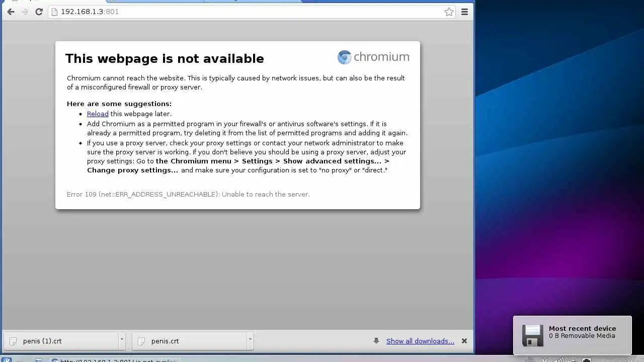Click the floppy disk device icon in notification
This screenshot has height=362, width=644.
[x=532, y=335]
